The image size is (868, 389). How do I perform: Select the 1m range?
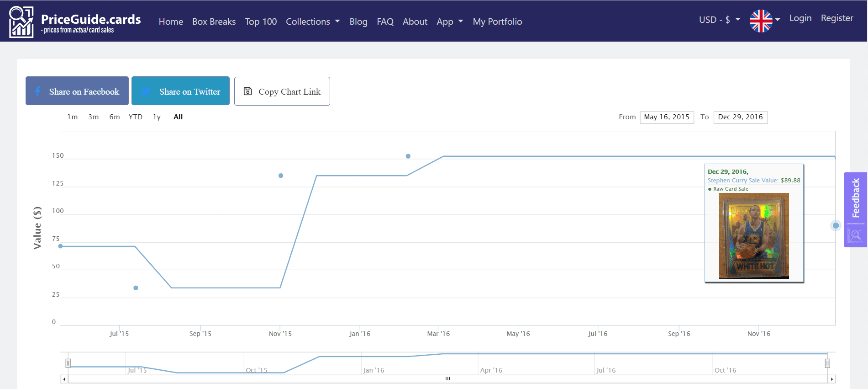[x=72, y=117]
